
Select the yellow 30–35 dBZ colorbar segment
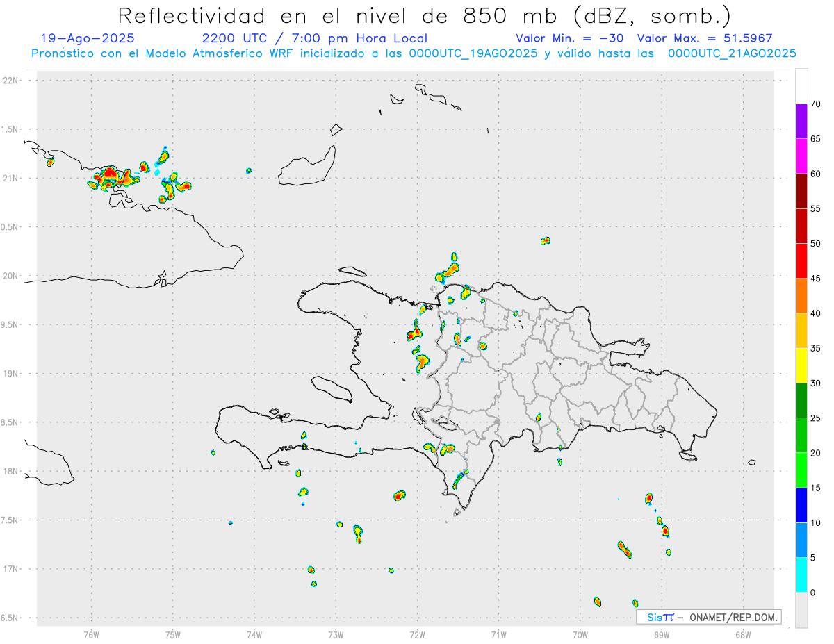click(801, 365)
